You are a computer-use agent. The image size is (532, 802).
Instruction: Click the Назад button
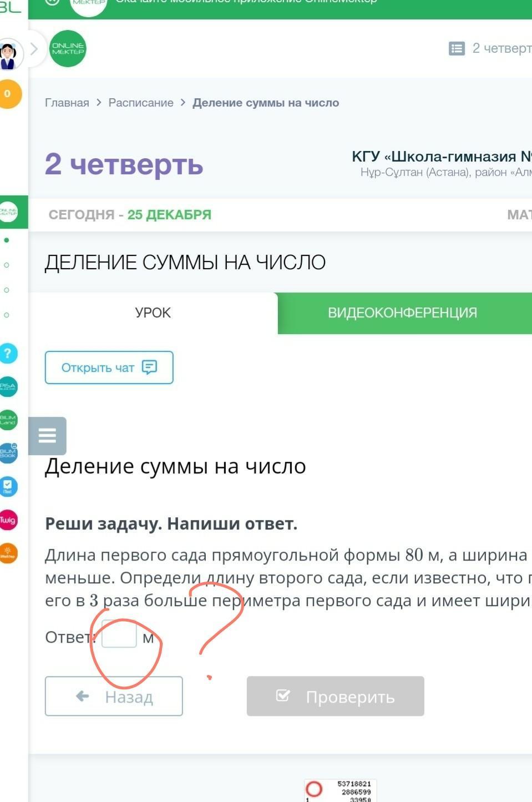tap(114, 696)
